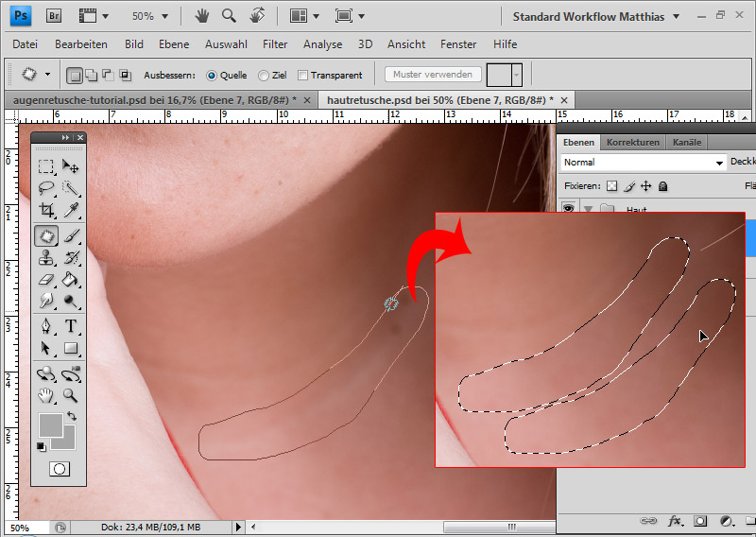
Task: Click the Muster verwenden button
Action: [x=433, y=75]
